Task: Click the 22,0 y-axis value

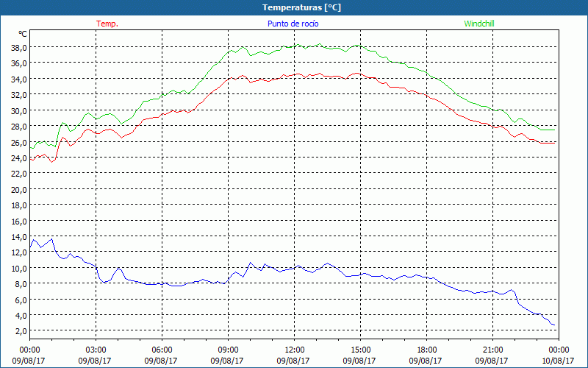Action: point(19,174)
